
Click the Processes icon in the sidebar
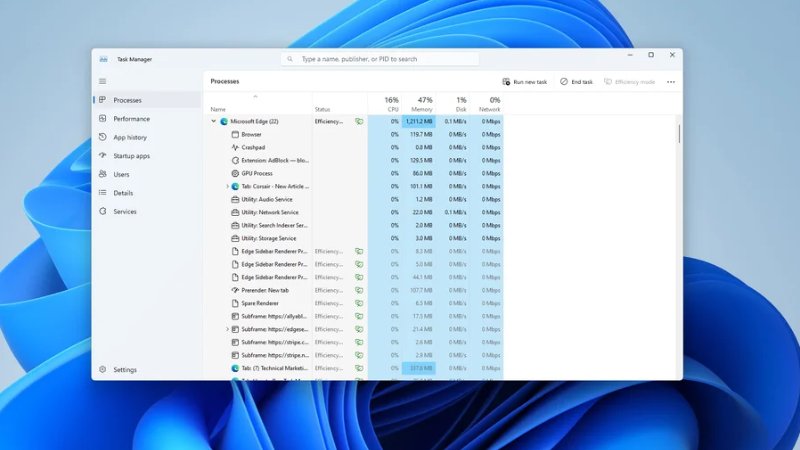[x=103, y=100]
